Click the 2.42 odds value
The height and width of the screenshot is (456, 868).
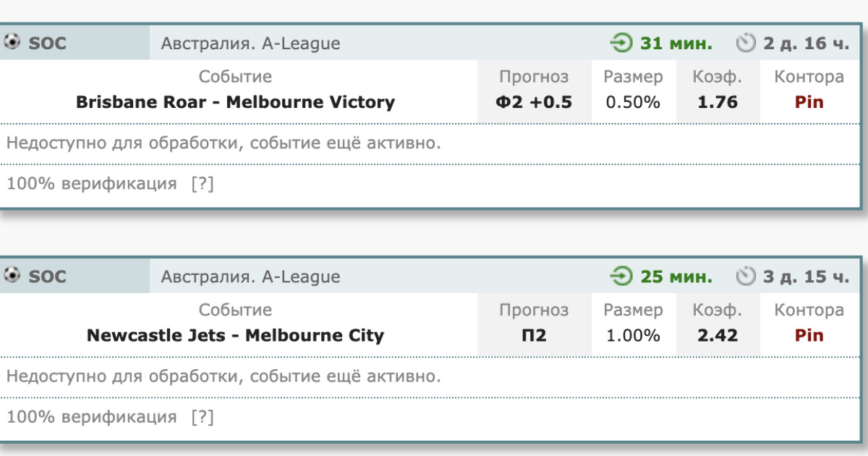pos(718,336)
